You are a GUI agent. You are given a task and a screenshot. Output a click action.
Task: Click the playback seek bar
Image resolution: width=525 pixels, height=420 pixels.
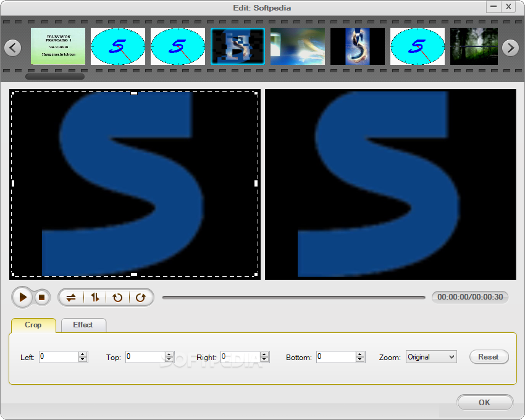point(293,298)
